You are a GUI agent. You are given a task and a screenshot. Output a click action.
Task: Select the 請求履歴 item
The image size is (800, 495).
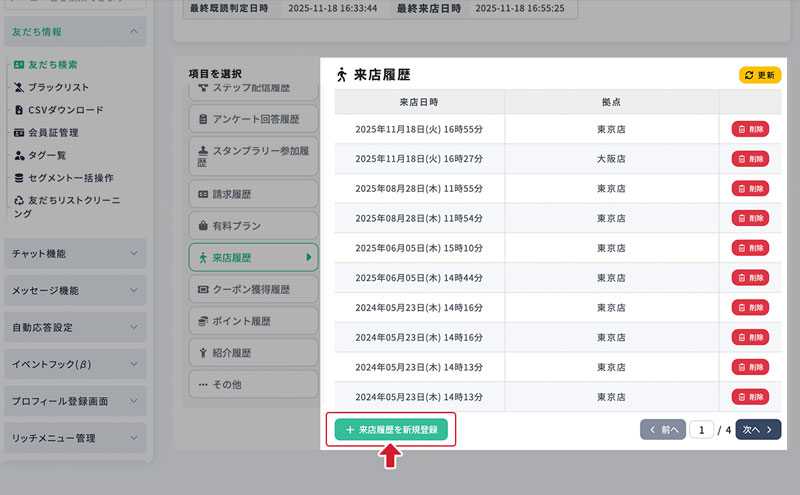click(x=252, y=194)
